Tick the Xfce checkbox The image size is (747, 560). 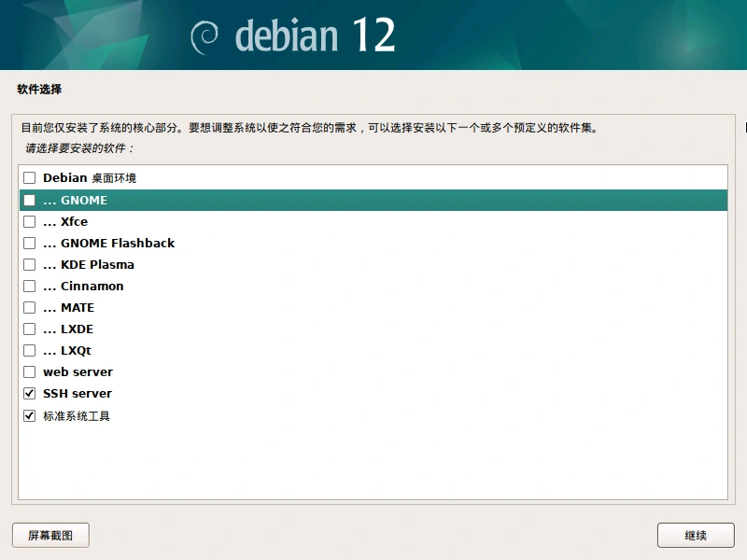point(30,222)
